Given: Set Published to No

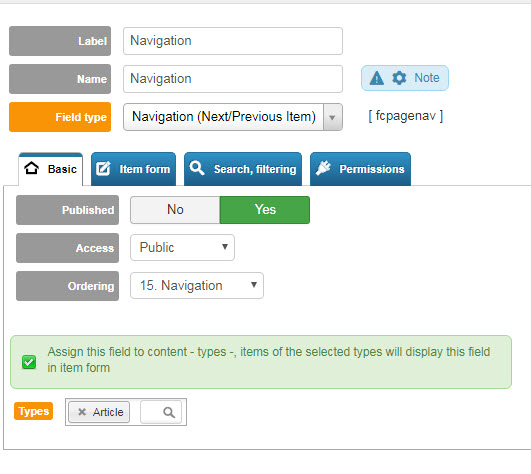Looking at the screenshot, I should coord(175,210).
